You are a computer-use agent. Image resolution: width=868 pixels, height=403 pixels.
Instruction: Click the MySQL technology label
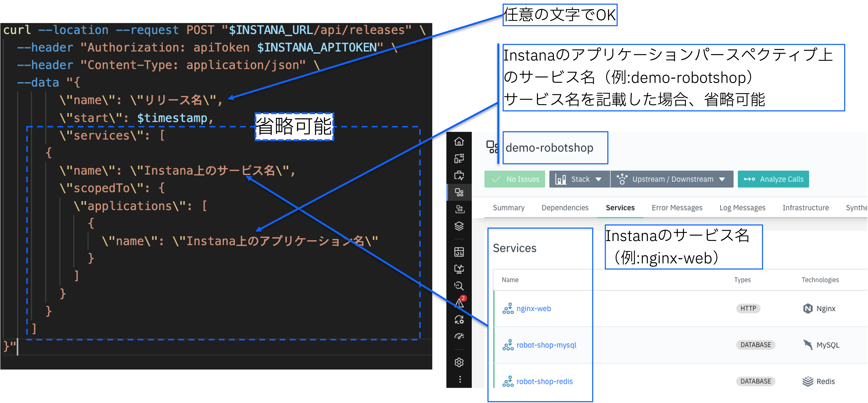[828, 345]
